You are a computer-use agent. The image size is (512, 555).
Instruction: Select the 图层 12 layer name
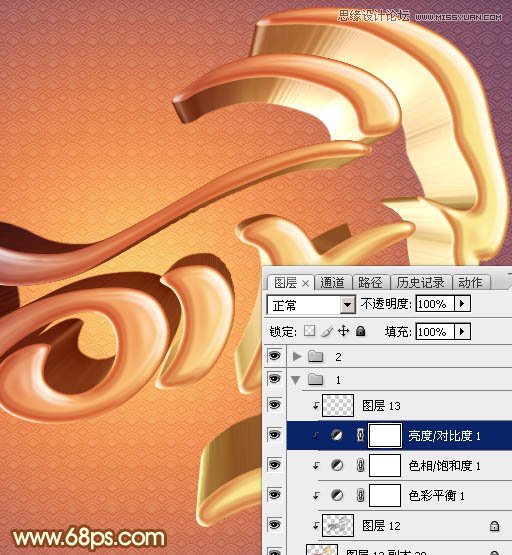click(381, 526)
